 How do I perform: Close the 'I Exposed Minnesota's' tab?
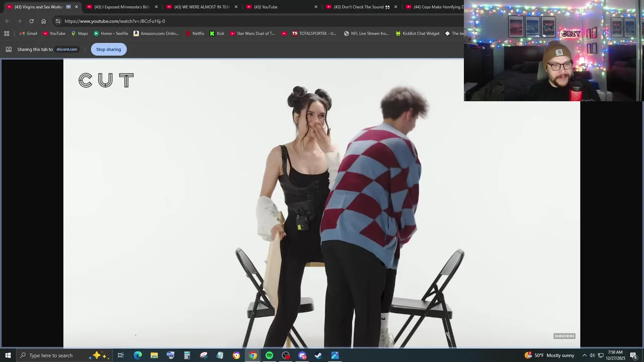(156, 7)
